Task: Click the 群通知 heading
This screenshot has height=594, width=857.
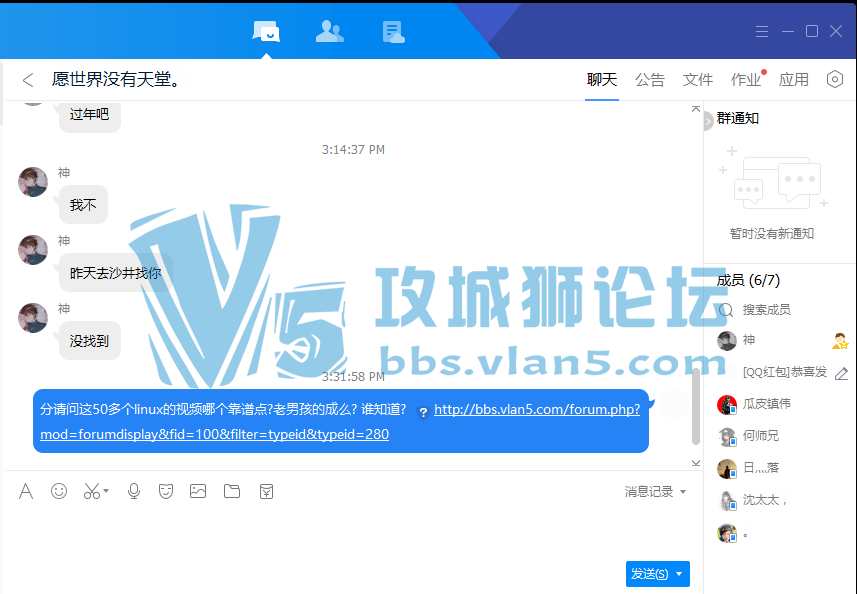Action: click(737, 118)
